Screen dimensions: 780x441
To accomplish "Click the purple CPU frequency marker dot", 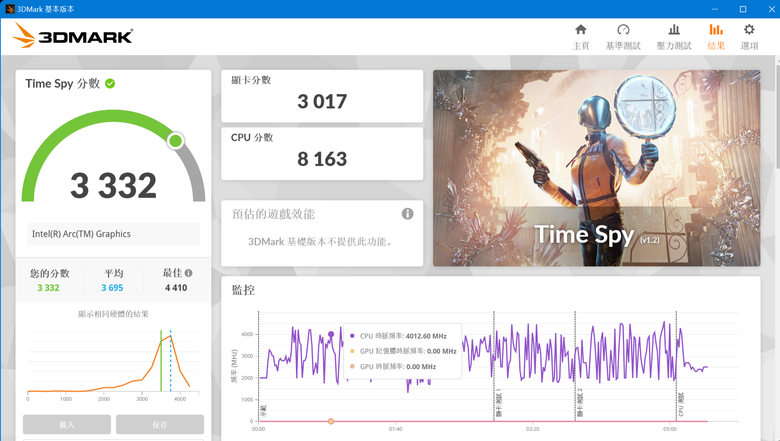I will (x=331, y=335).
